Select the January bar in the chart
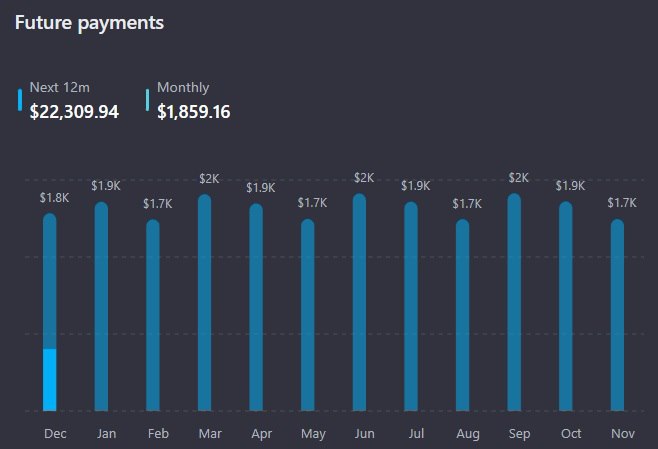The height and width of the screenshot is (449, 658). pos(101,306)
